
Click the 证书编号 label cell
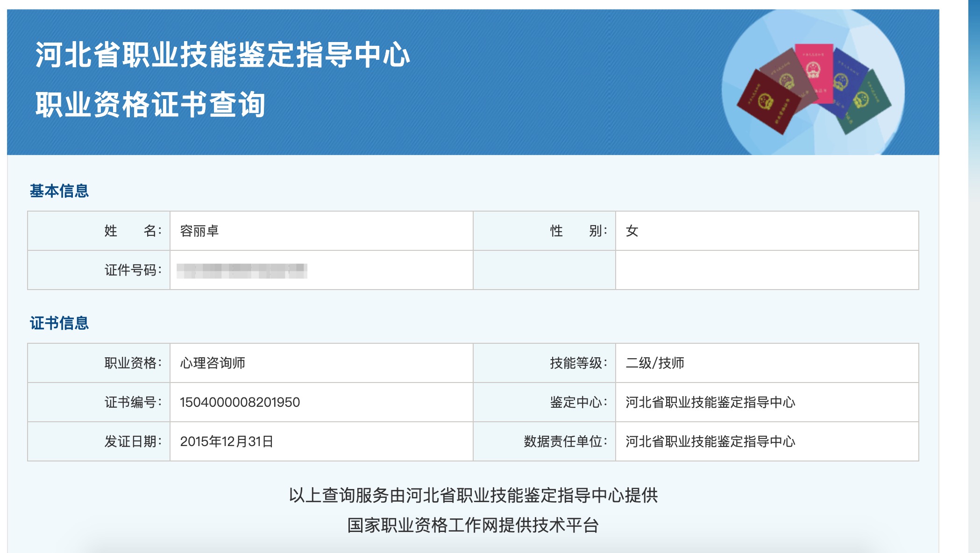(99, 402)
